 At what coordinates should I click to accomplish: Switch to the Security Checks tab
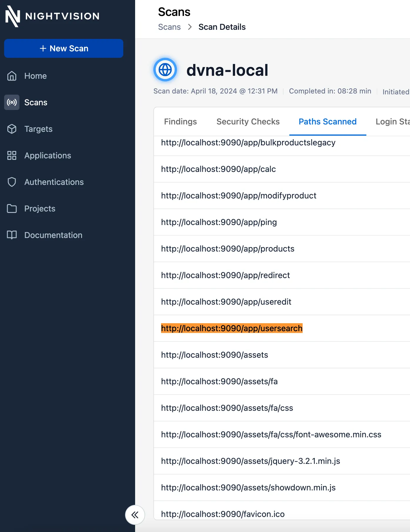click(248, 121)
